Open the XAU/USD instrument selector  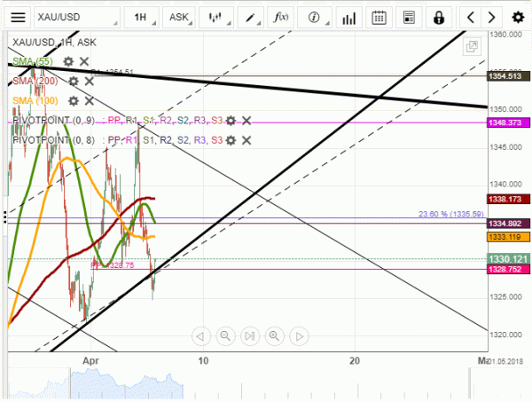[x=76, y=17]
